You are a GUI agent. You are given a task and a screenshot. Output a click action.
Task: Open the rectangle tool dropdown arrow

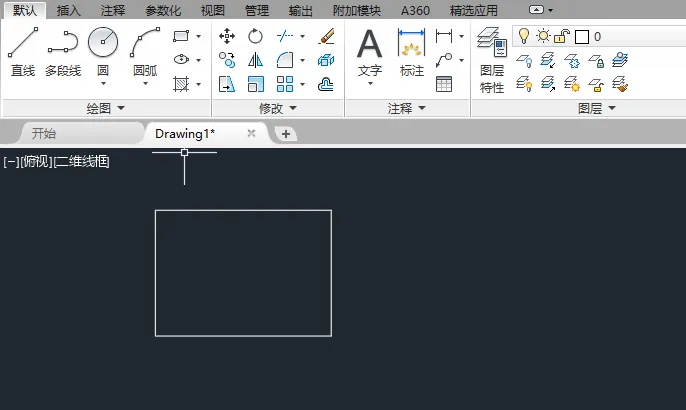tap(199, 36)
